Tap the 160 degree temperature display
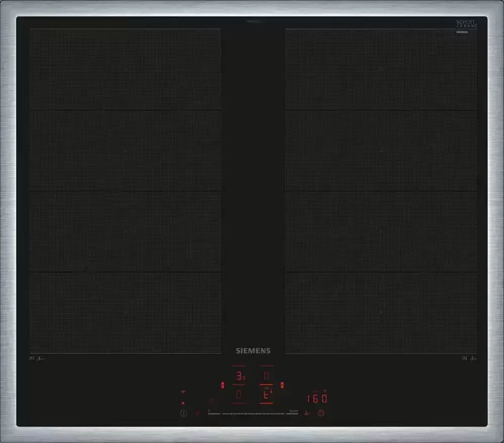 point(316,399)
